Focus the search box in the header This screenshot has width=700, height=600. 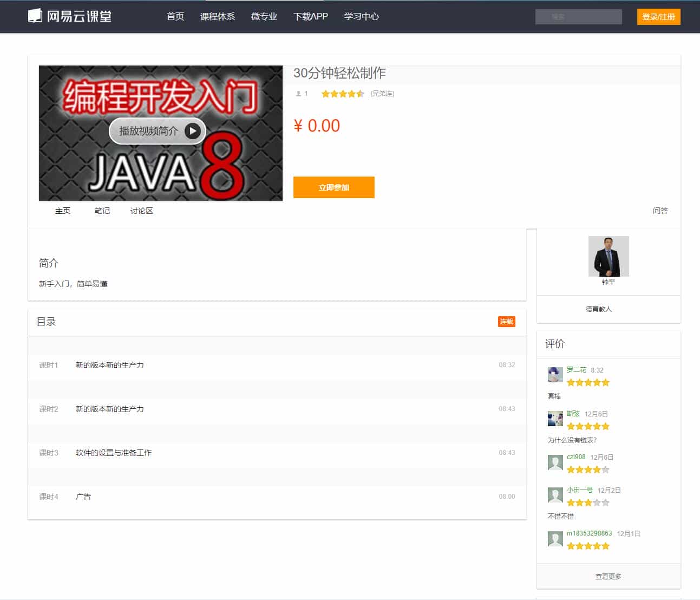tap(579, 17)
